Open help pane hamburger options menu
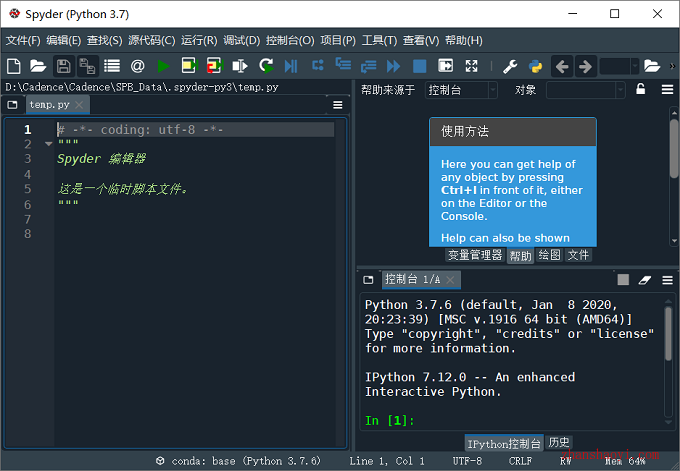680x471 pixels. coord(667,90)
